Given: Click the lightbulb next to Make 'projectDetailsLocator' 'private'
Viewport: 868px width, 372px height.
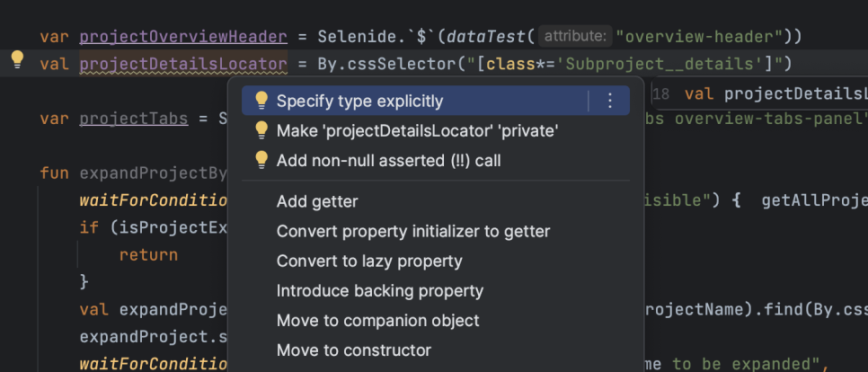Looking at the screenshot, I should [x=261, y=130].
